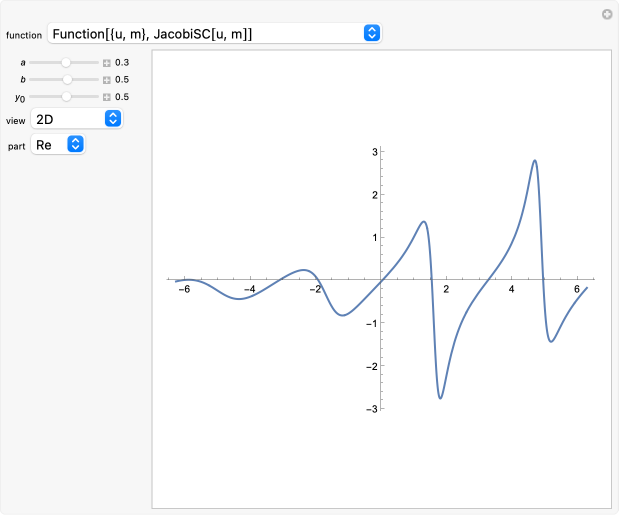Expand controls for slider b

coord(107,80)
